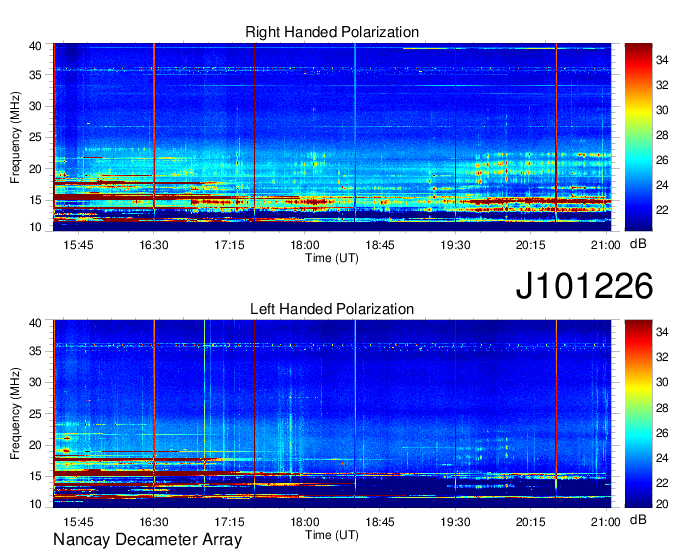Click the 18:00 time tick under the bottom plot
The image size is (680, 552).
(x=304, y=522)
